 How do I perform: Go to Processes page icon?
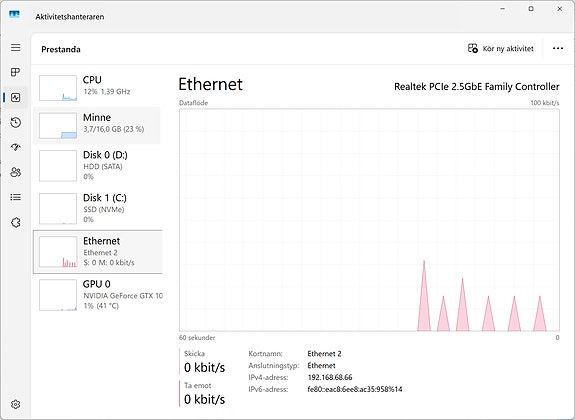pos(15,72)
